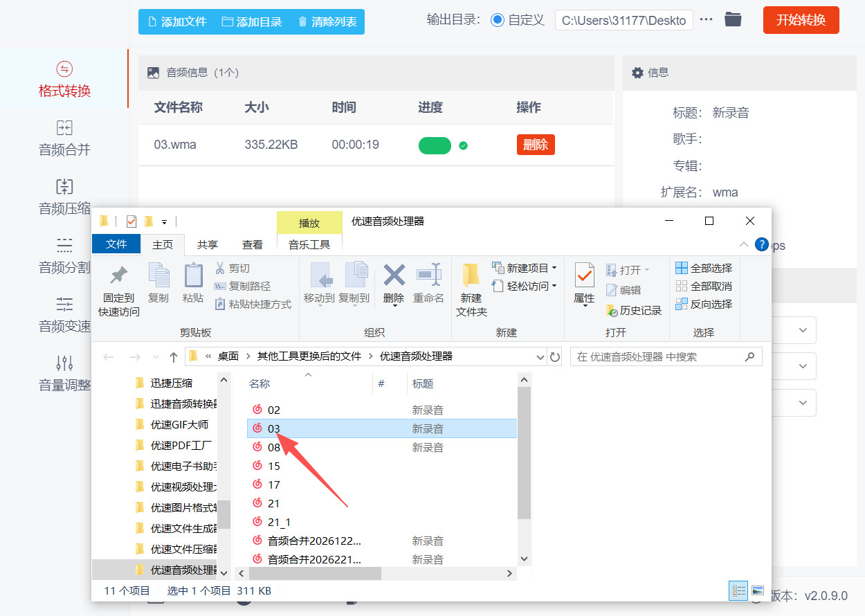Image resolution: width=865 pixels, height=616 pixels.
Task: Open the 查看 ribbon tab
Action: pos(253,244)
